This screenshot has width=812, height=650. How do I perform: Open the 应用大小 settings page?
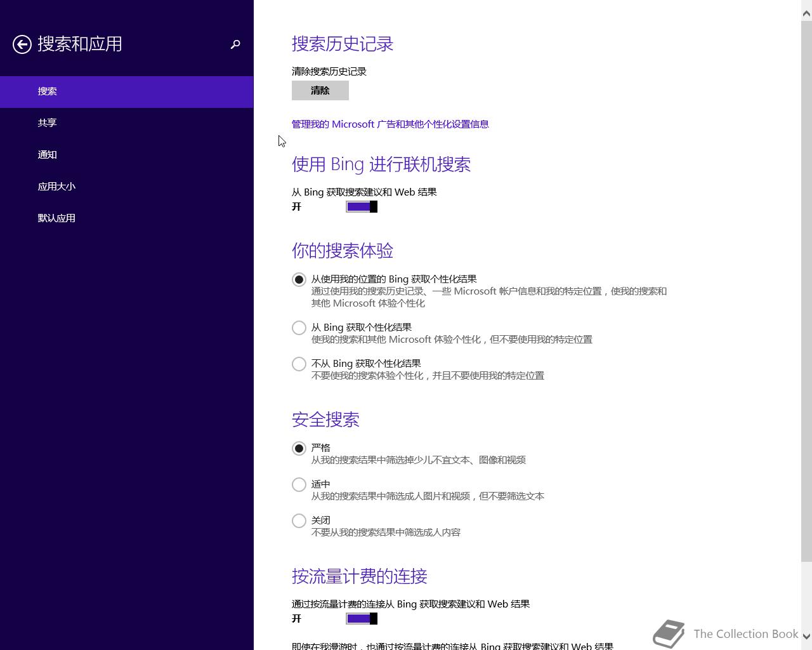pyautogui.click(x=127, y=187)
